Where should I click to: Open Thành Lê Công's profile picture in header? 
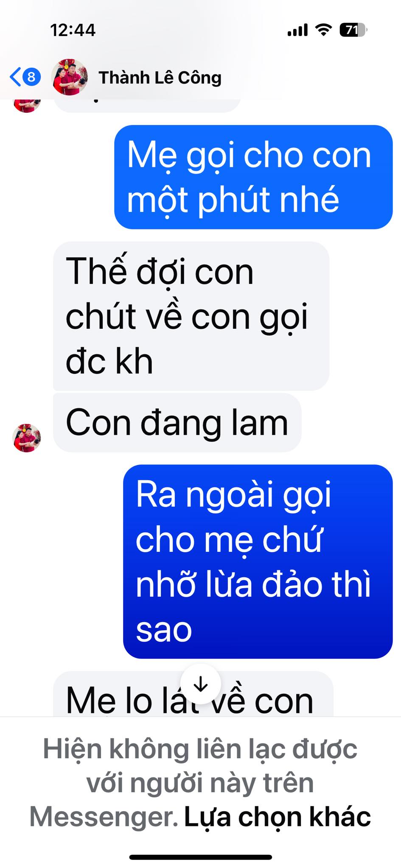(69, 77)
